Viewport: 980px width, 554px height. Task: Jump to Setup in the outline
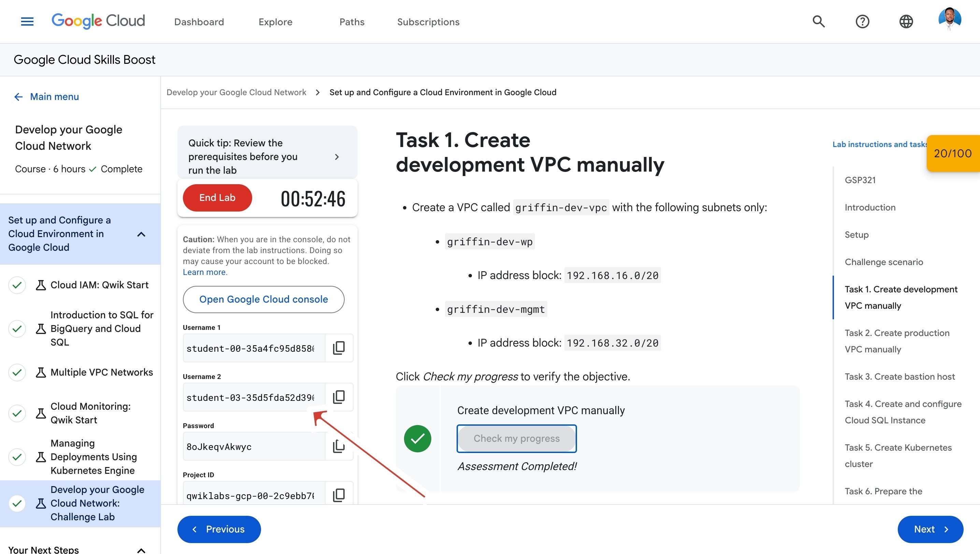857,235
